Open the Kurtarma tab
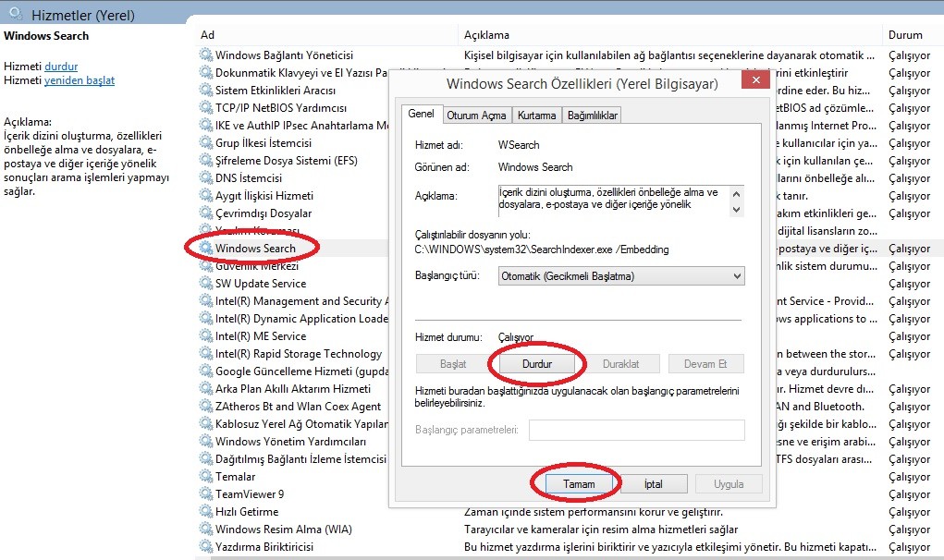 coord(536,115)
